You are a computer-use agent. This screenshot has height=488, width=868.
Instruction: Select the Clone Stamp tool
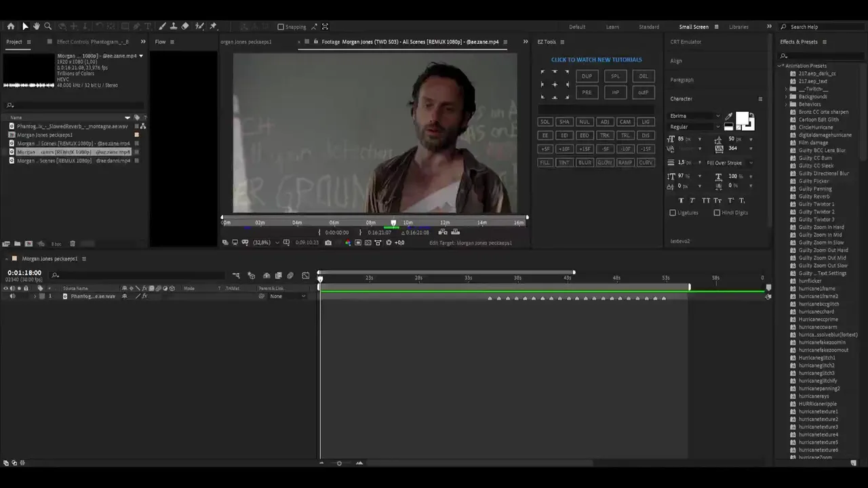[x=174, y=26]
